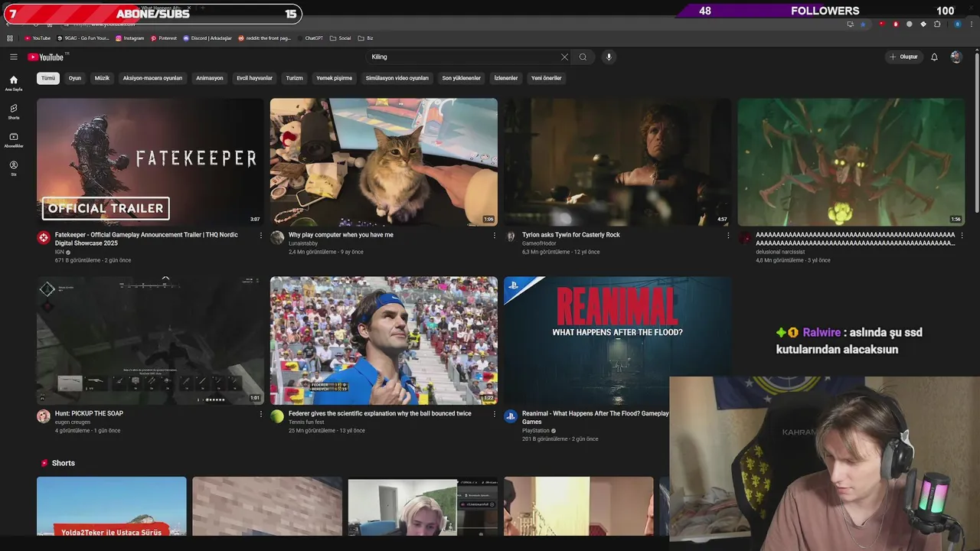The width and height of the screenshot is (980, 551).
Task: Select the Tümü filter chip
Action: pyautogui.click(x=48, y=78)
